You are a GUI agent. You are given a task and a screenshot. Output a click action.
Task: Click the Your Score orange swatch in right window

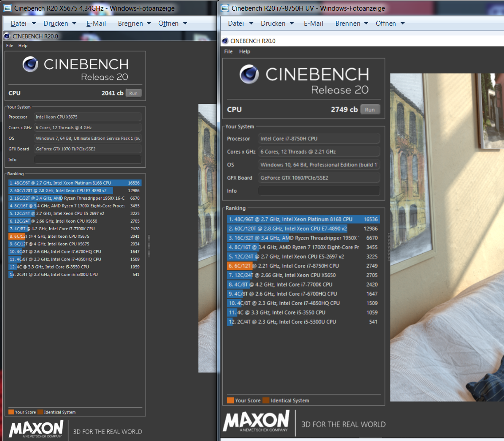coord(230,401)
